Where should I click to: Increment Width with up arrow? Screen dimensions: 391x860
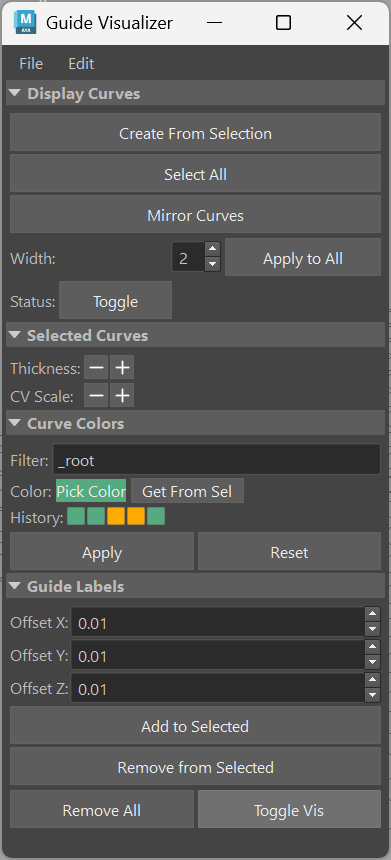213,250
